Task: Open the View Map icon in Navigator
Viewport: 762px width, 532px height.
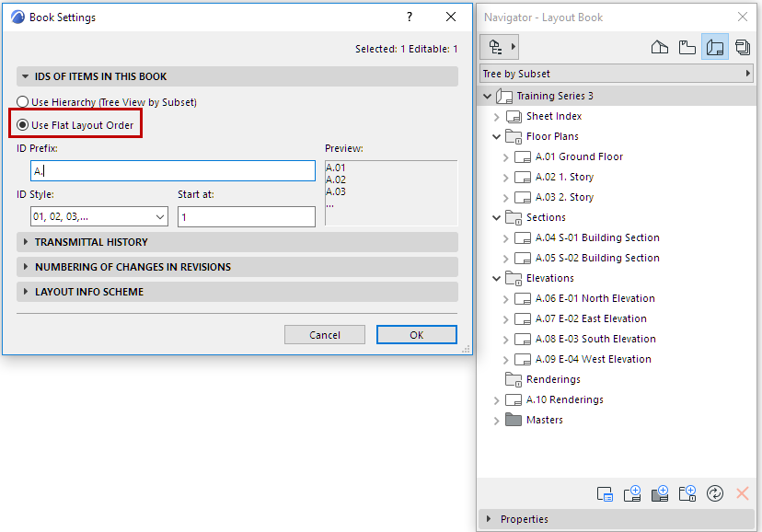Action: [687, 47]
